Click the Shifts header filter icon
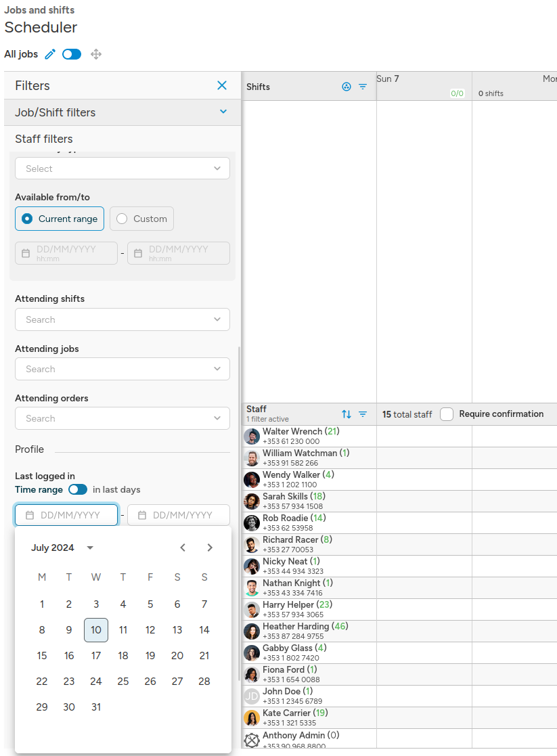557x756 pixels. tap(363, 87)
